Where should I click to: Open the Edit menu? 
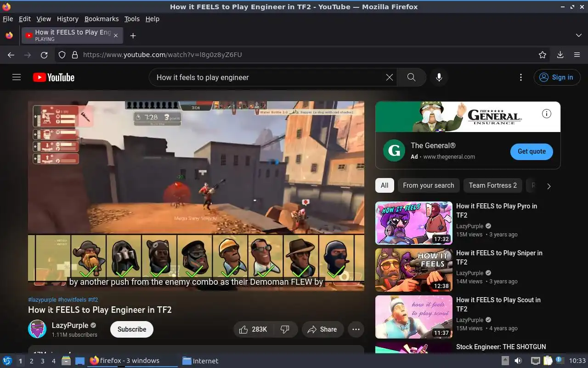tap(25, 19)
